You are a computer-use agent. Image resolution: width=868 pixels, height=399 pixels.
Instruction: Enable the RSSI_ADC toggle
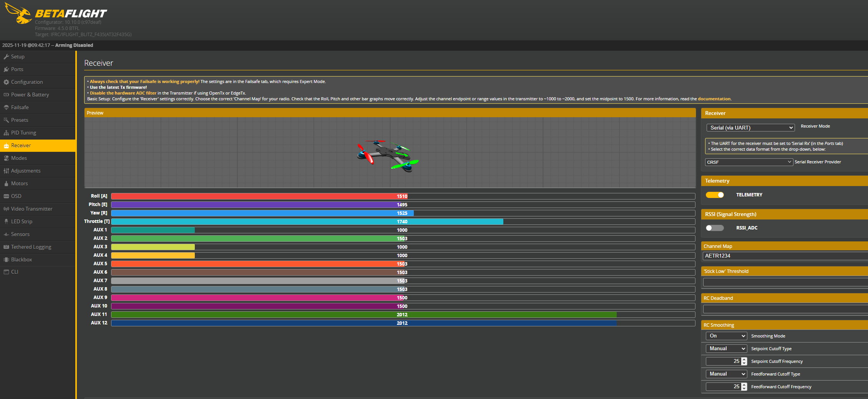click(715, 228)
